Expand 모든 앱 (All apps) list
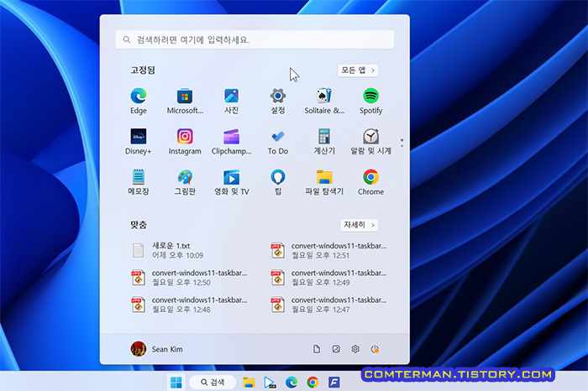This screenshot has width=588, height=391. (x=358, y=70)
